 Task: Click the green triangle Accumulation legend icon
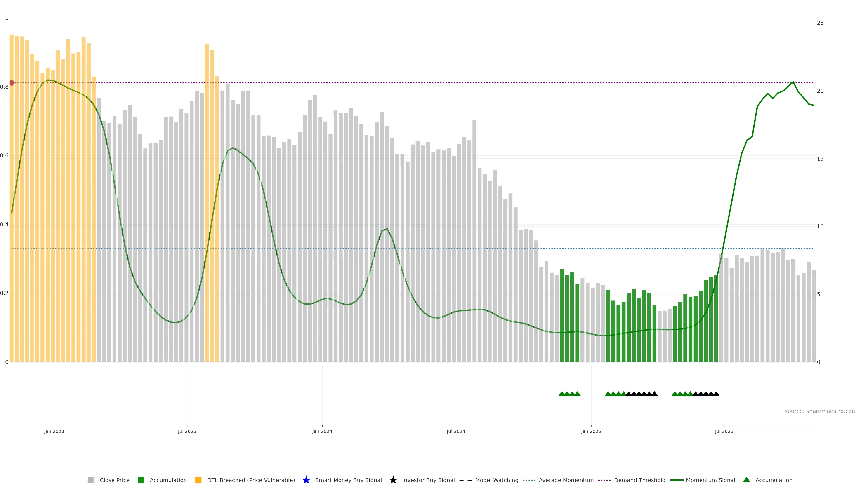click(x=746, y=480)
